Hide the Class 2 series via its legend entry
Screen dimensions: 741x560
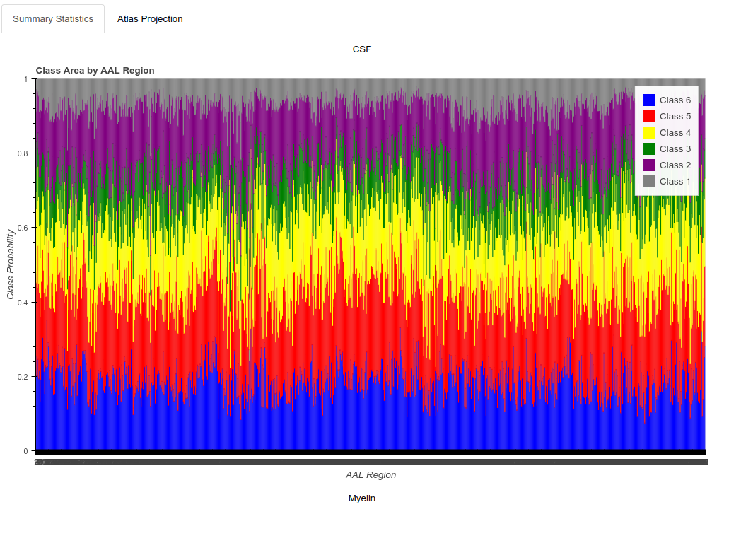pos(675,165)
